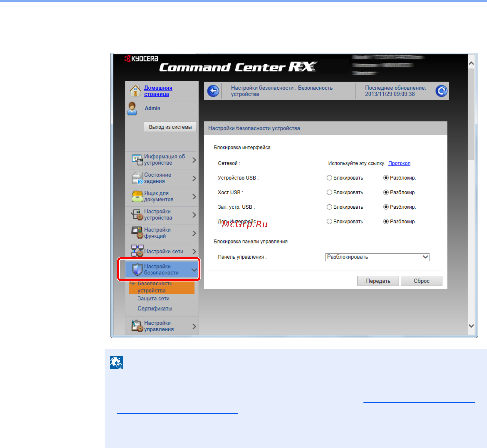Image resolution: width=487 pixels, height=448 pixels.
Task: Click the note lightbulb icon
Action: pos(116,363)
